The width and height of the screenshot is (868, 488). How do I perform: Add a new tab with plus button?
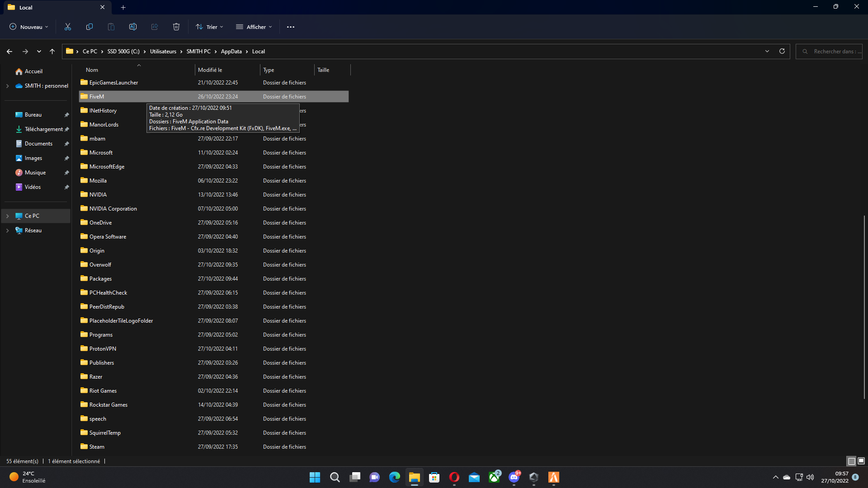pos(123,7)
